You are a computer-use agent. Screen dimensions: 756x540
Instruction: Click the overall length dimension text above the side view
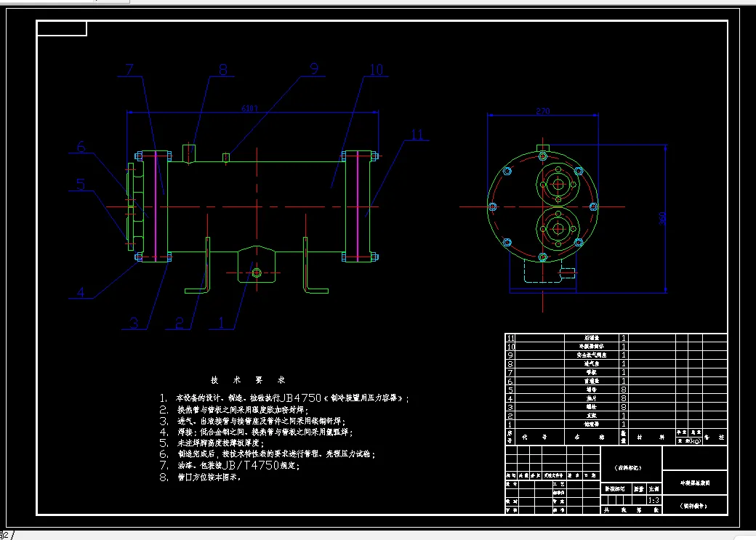[x=250, y=108]
